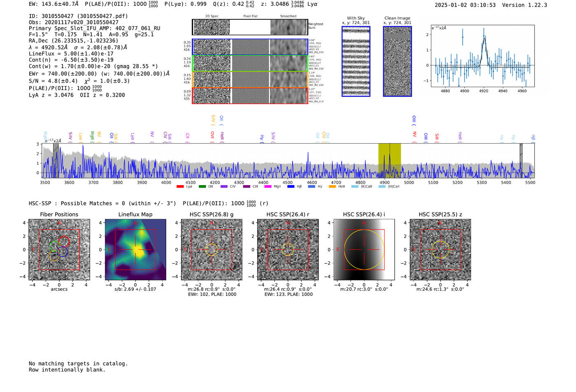Image resolution: width=576 pixels, height=392 pixels.
Task: Click the blue fiber circle in Fiber Positions
Action: point(63,252)
